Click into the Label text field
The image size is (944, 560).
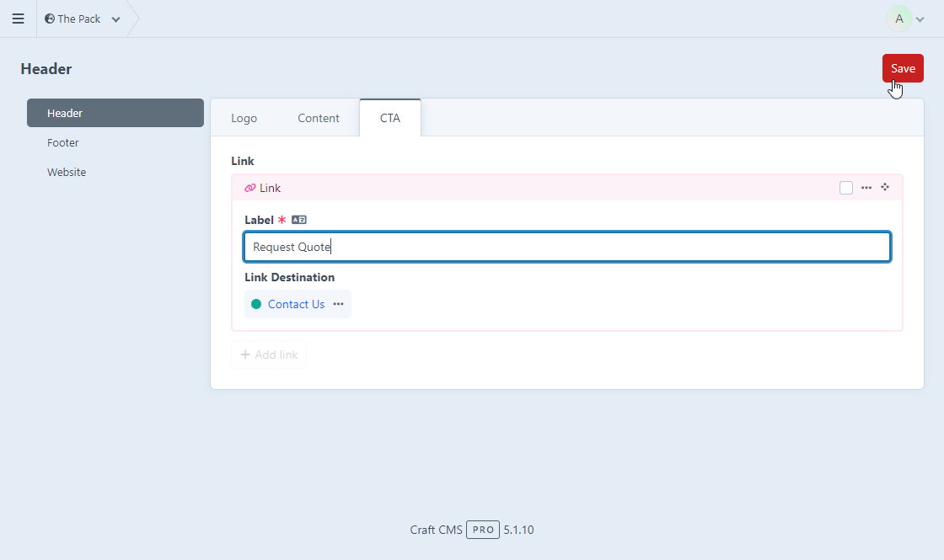(566, 247)
